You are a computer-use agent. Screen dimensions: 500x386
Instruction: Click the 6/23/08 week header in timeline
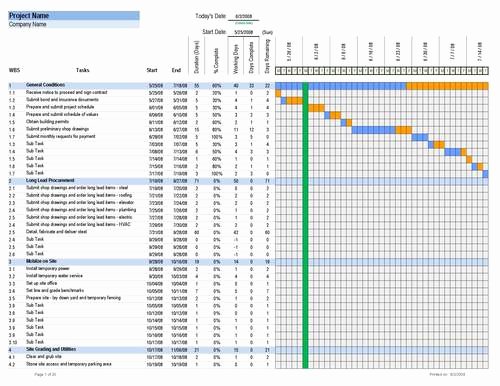click(398, 52)
